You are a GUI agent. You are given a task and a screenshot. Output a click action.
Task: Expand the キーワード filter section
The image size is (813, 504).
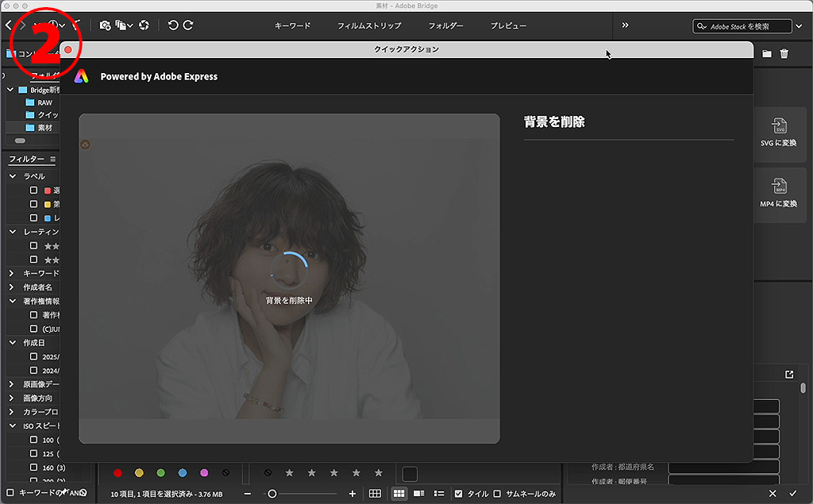click(x=12, y=273)
